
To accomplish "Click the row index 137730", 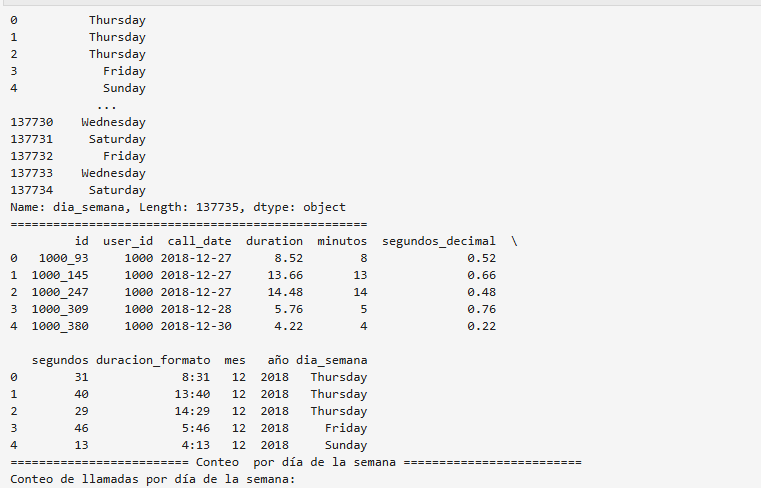I will click(33, 122).
